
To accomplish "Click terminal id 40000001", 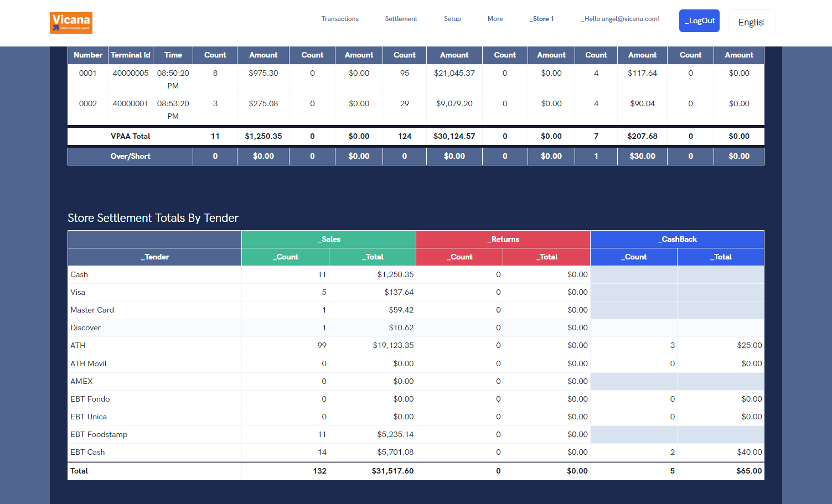I will tap(131, 103).
